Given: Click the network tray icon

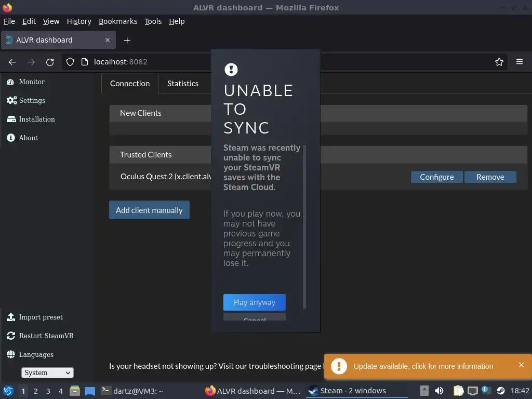Looking at the screenshot, I should pos(473,391).
